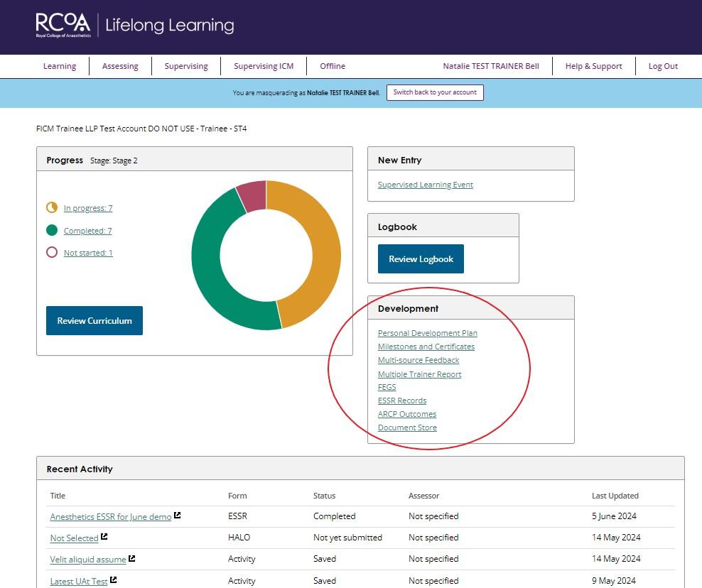Open external link icon beside Not Selected
This screenshot has height=588, width=702.
[104, 537]
